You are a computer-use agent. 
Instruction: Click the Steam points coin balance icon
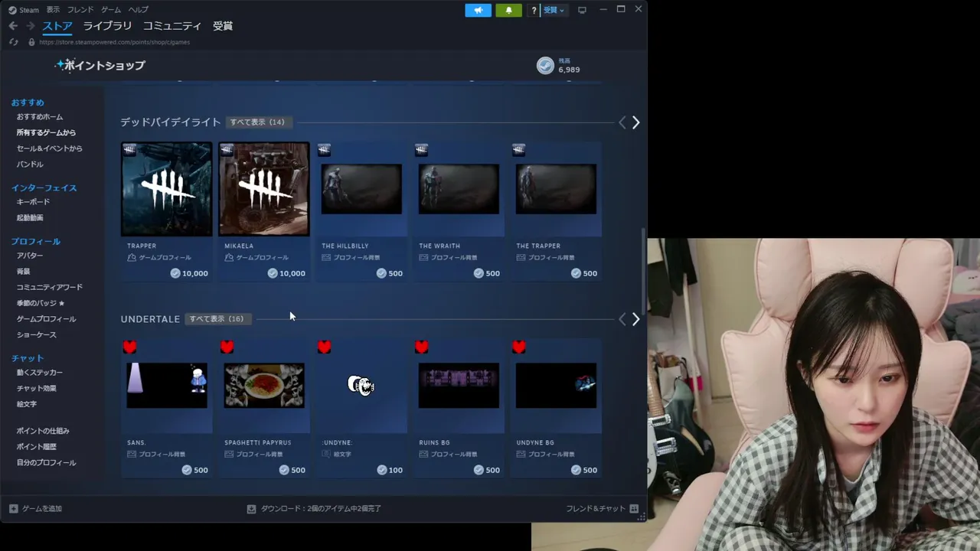click(545, 66)
